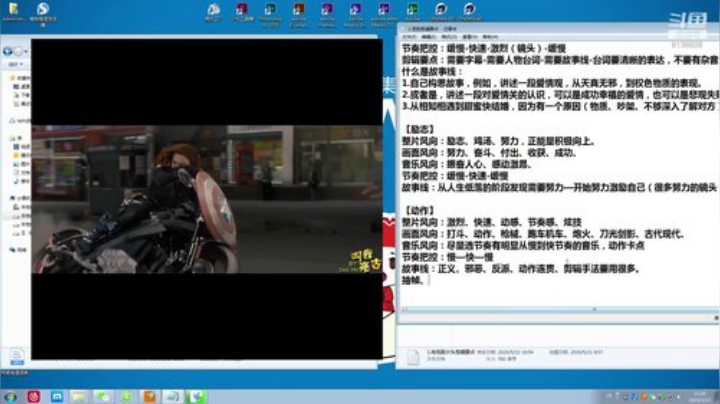
Task: Click the text file icon in details pane
Action: (413, 357)
